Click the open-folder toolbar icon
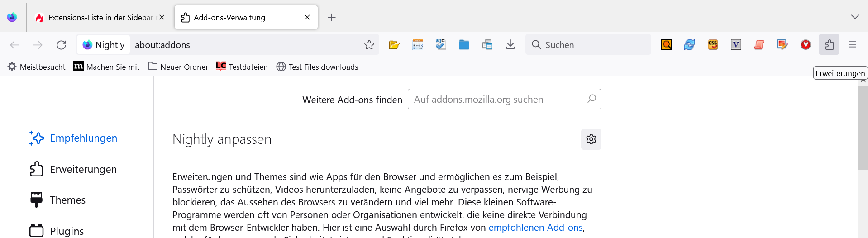This screenshot has height=238, width=868. pyautogui.click(x=394, y=45)
